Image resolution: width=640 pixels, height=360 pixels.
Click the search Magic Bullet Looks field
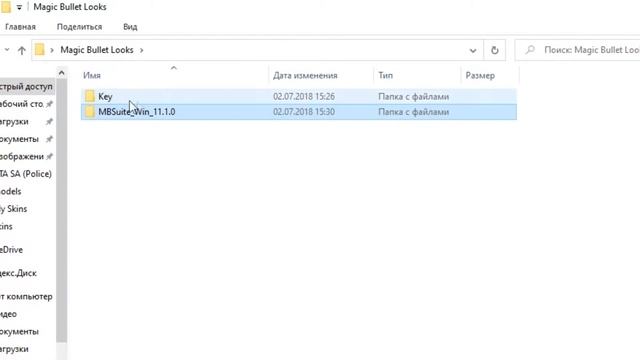tap(578, 50)
